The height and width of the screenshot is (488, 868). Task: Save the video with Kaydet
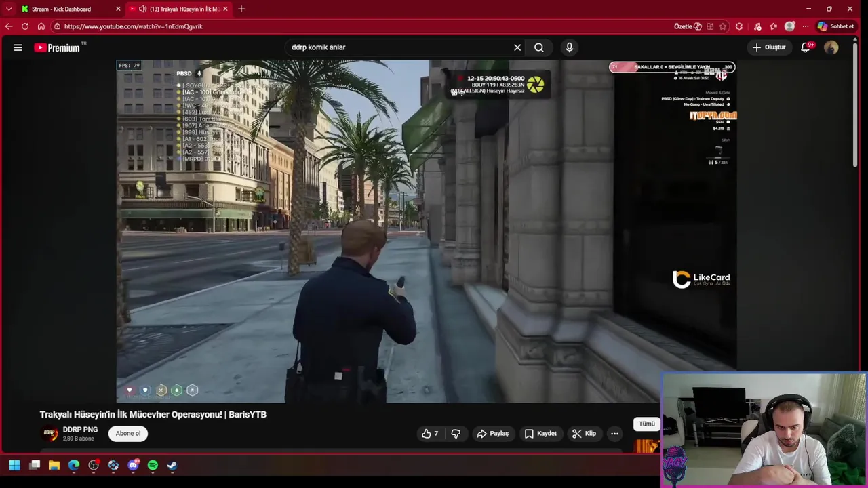[540, 434]
